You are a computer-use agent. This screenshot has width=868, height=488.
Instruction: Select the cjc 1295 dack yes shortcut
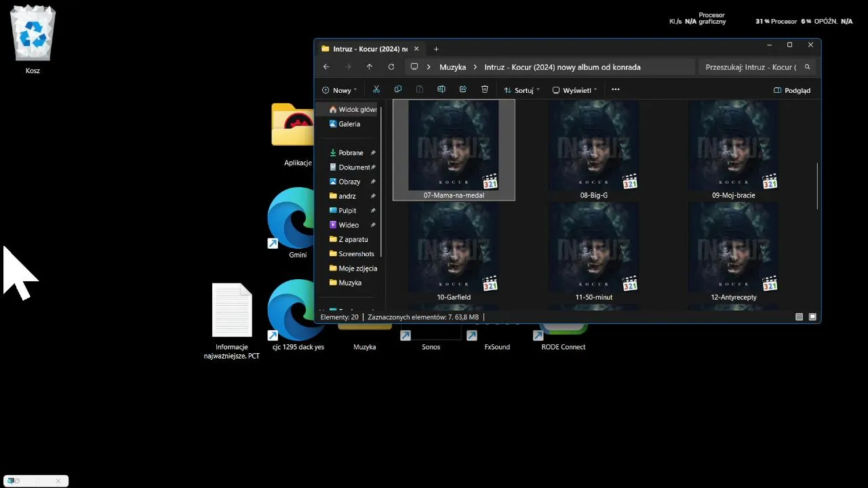[x=298, y=315]
